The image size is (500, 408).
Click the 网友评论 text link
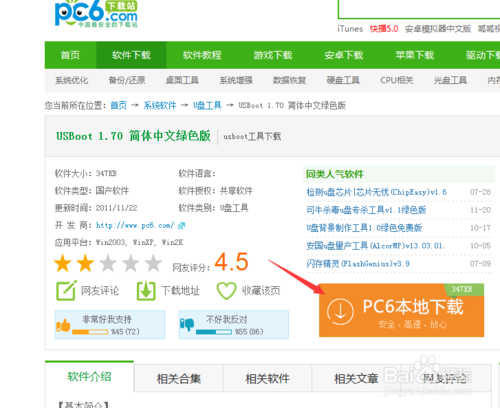pos(100,291)
